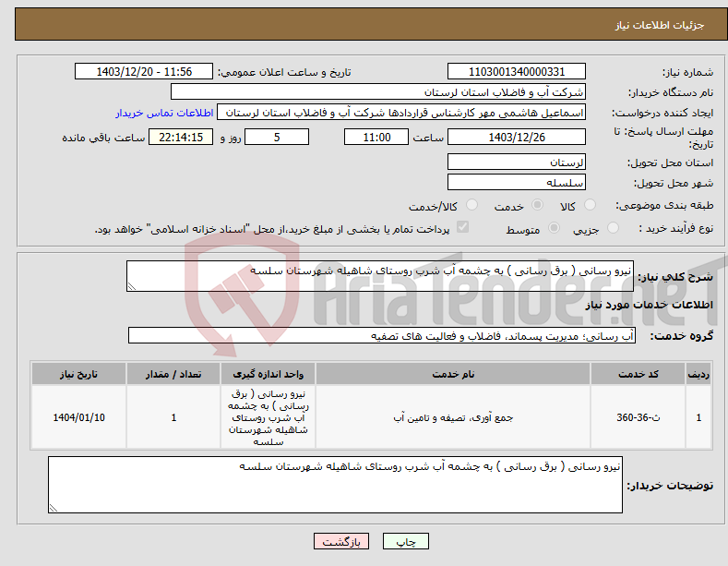Click the تاریخ نیاز column header

tap(78, 374)
